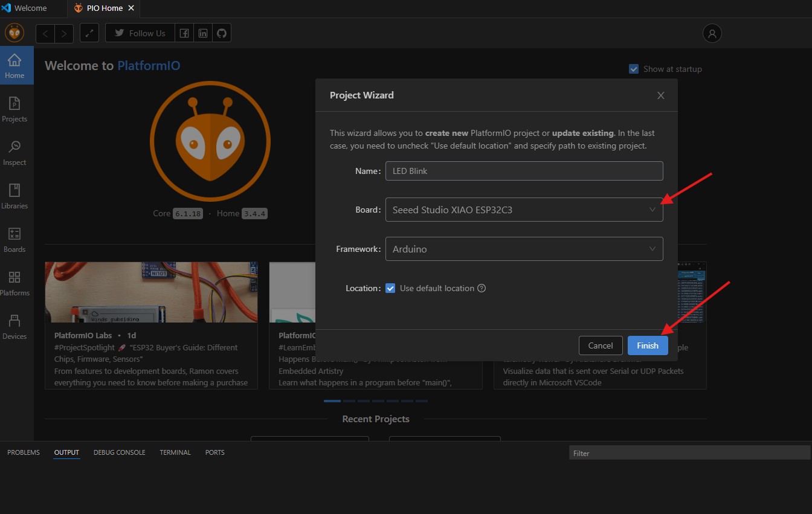Image resolution: width=812 pixels, height=514 pixels.
Task: Open the Libraries sidebar section
Action: click(14, 196)
